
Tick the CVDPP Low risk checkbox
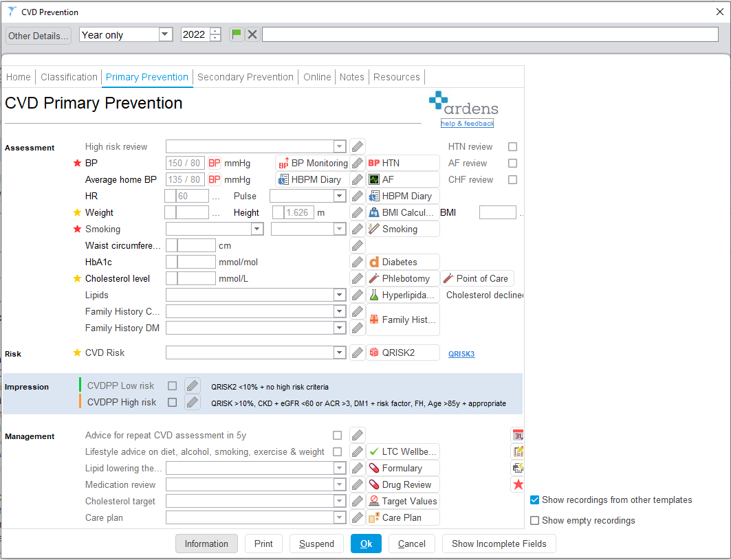click(x=172, y=385)
